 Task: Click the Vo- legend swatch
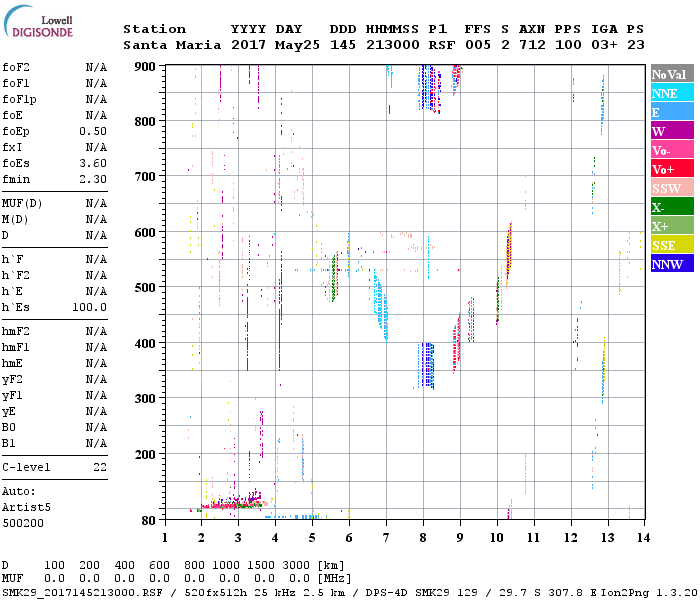[x=672, y=150]
